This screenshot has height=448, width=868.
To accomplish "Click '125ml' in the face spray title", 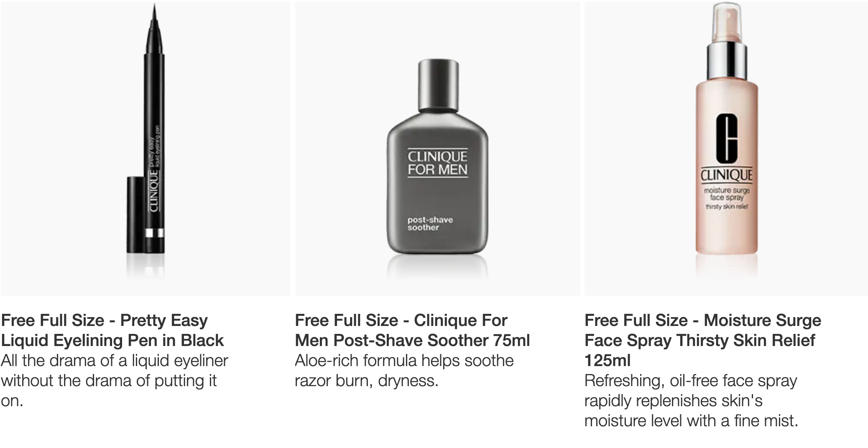I will tap(608, 360).
